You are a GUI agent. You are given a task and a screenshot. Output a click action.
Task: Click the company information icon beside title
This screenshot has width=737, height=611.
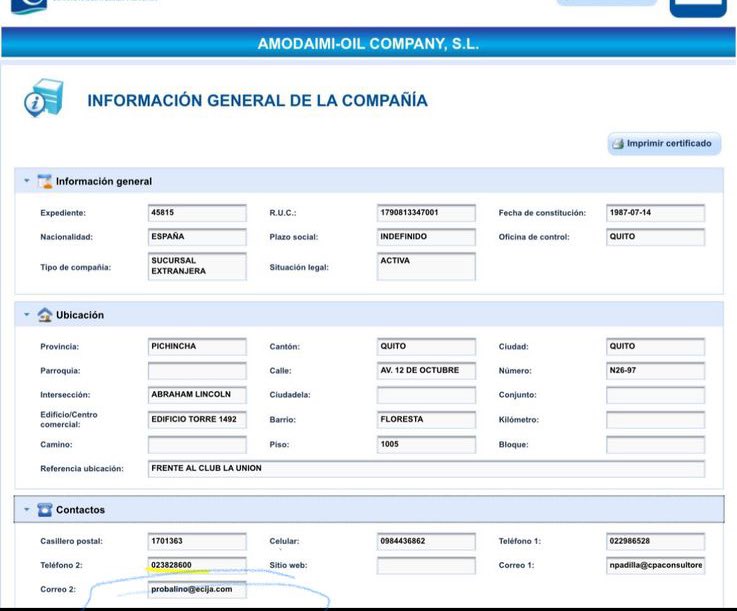[x=44, y=98]
